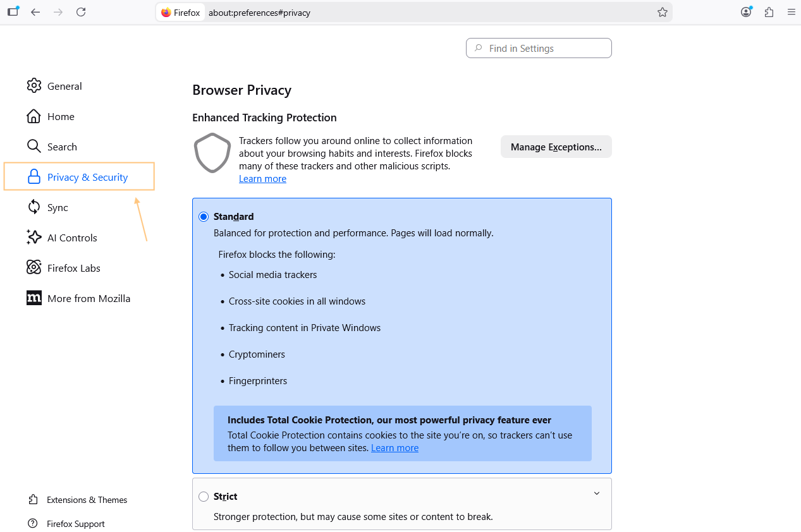
Task: Click Manage Exceptions button
Action: [556, 147]
